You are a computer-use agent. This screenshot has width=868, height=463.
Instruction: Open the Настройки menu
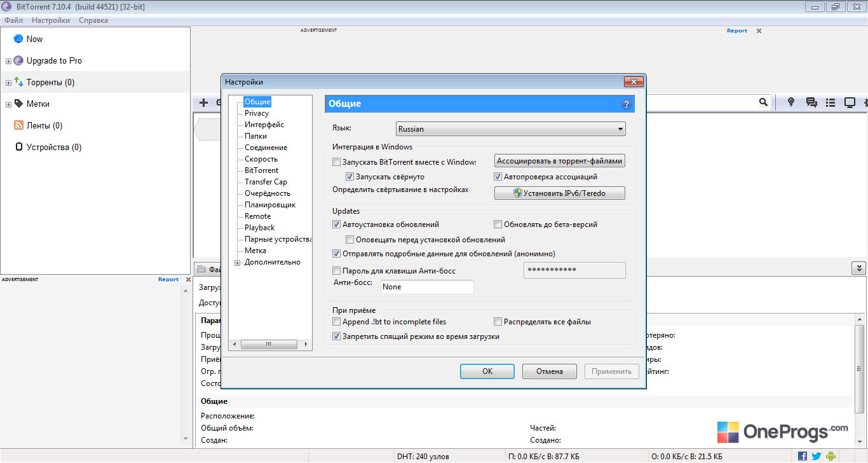coord(51,20)
